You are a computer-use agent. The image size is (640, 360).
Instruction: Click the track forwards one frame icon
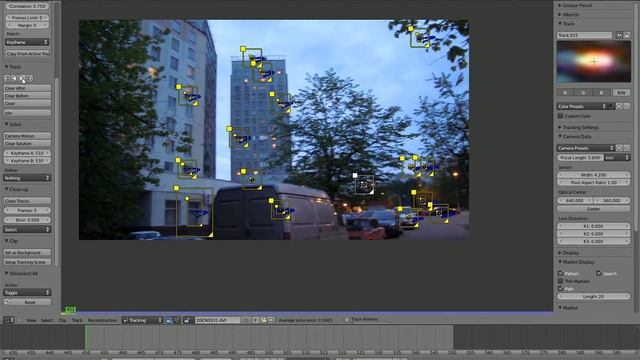click(29, 78)
